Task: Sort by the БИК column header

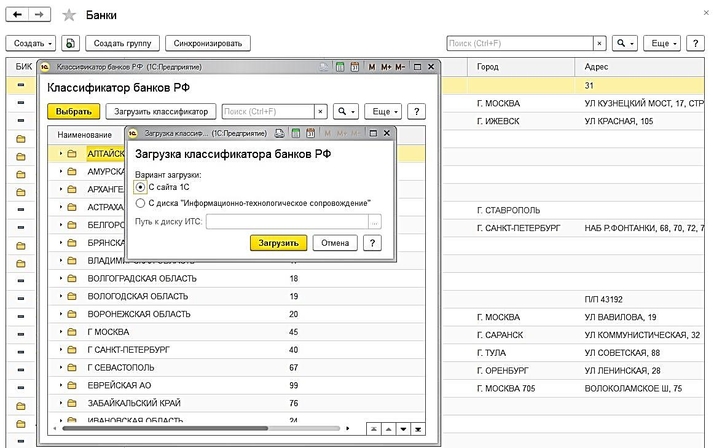Action: 22,67
